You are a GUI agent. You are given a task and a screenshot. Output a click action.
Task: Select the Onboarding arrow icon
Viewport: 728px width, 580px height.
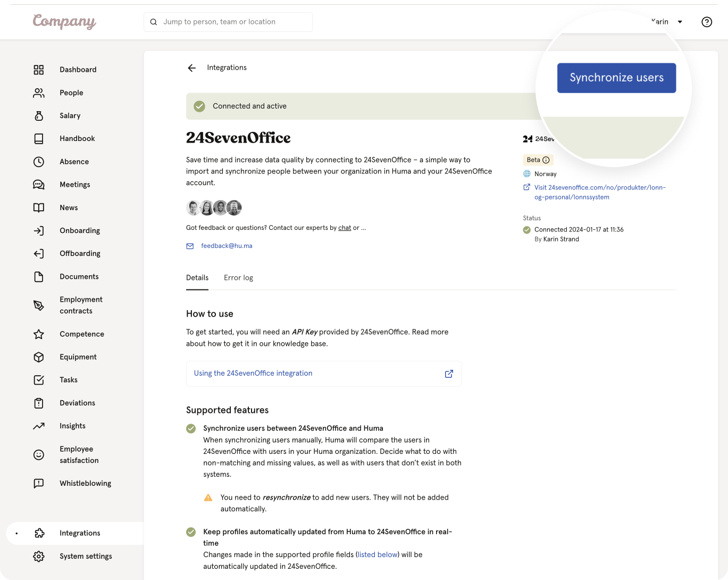pos(39,230)
